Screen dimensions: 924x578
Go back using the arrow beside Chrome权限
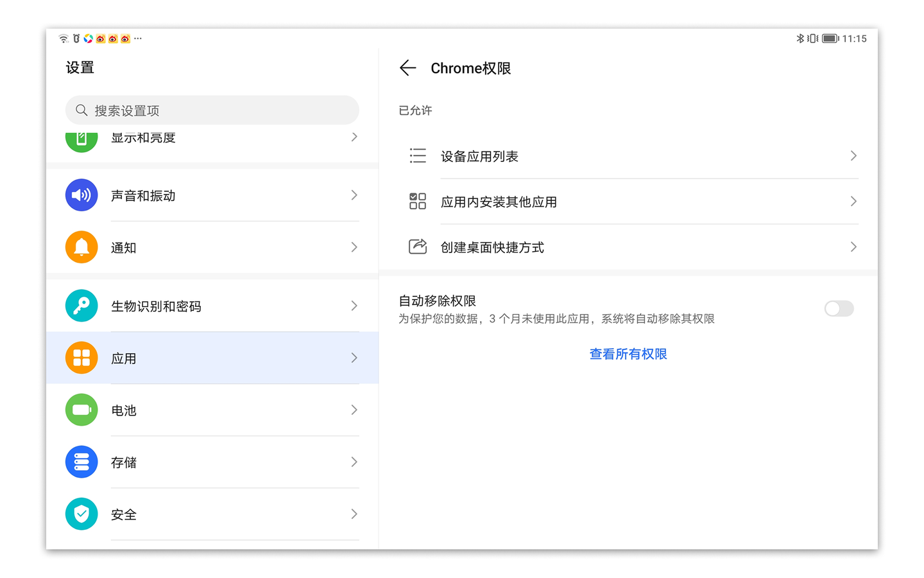click(407, 68)
